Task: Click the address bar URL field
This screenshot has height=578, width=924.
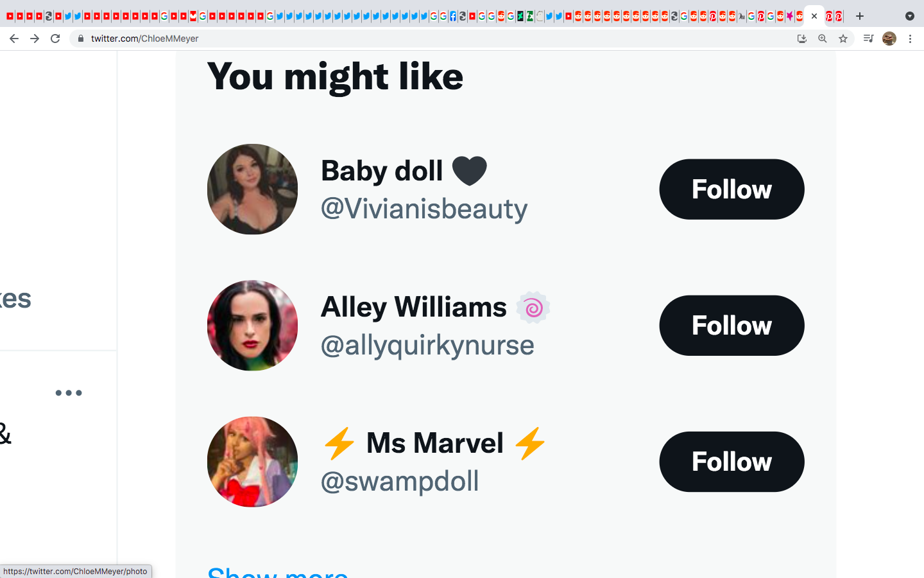Action: [385, 39]
